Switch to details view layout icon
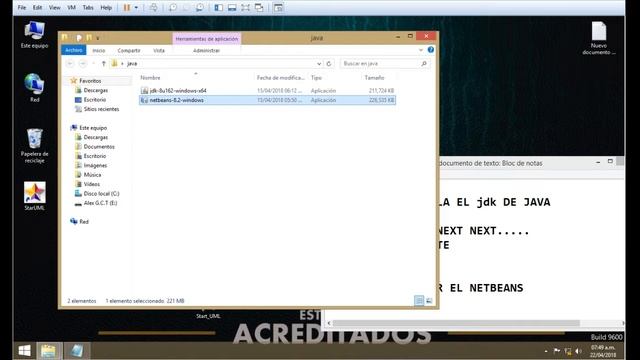Image resolution: width=640 pixels, height=360 pixels. (419, 301)
